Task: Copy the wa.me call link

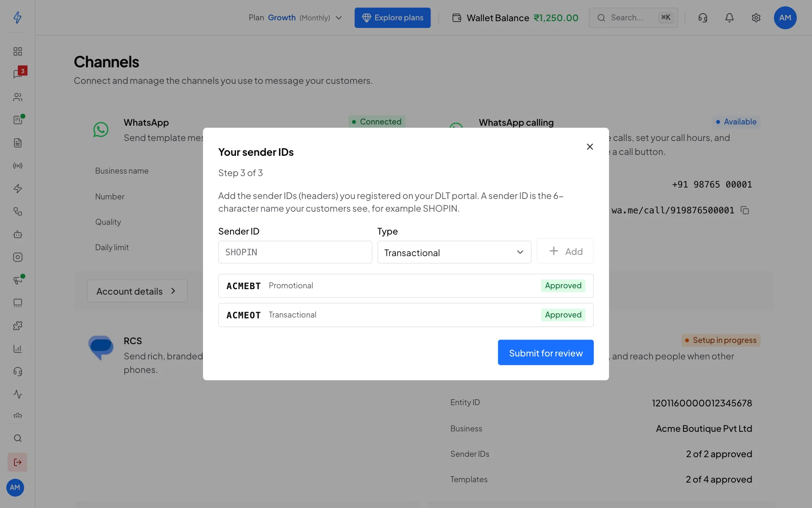Action: coord(745,210)
